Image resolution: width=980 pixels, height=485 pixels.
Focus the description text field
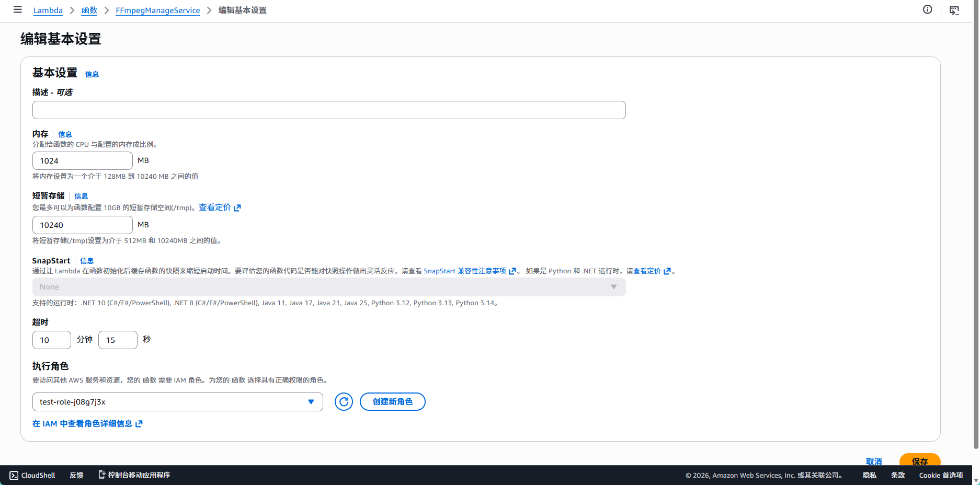328,110
